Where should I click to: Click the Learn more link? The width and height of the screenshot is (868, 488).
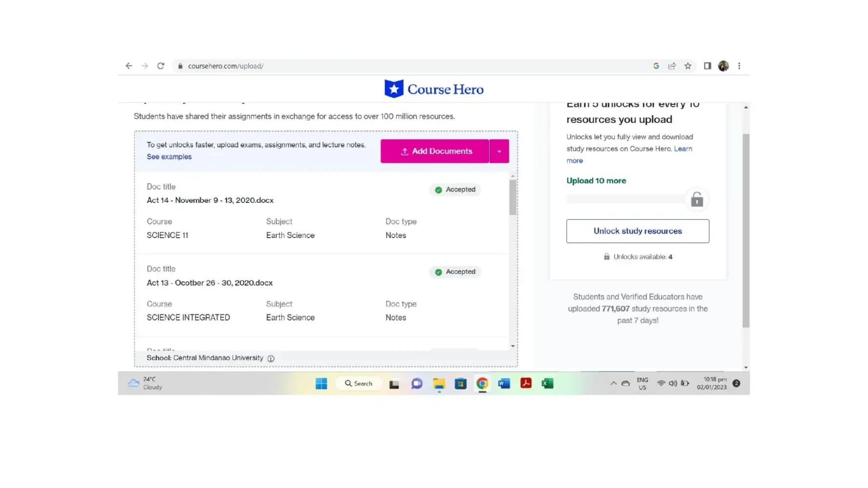pos(682,149)
